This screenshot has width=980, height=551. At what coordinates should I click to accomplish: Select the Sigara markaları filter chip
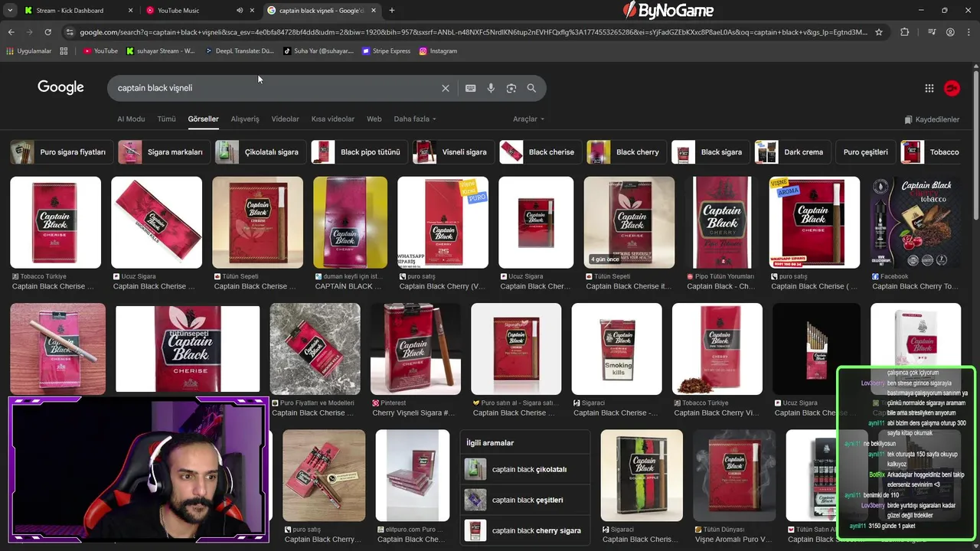(x=162, y=152)
